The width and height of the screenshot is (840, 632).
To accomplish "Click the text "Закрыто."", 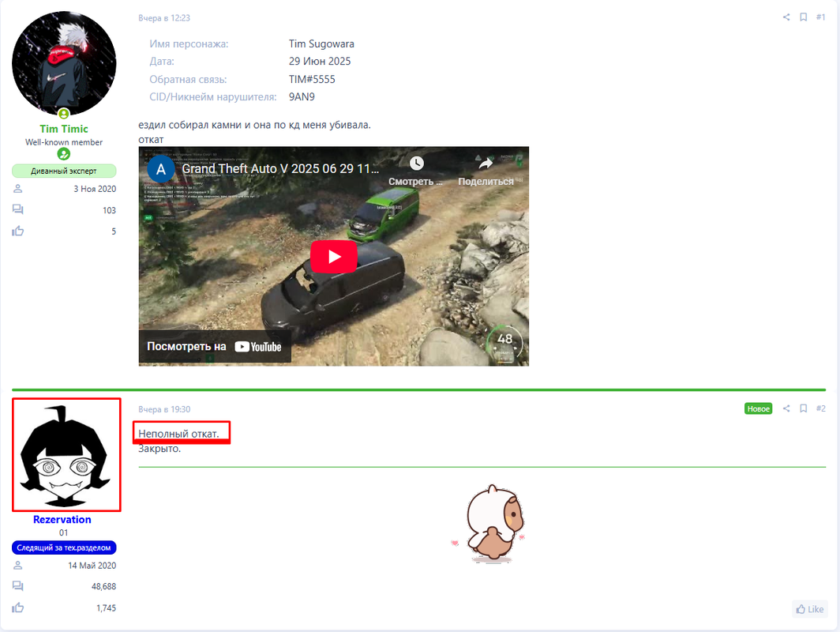I will (x=159, y=448).
